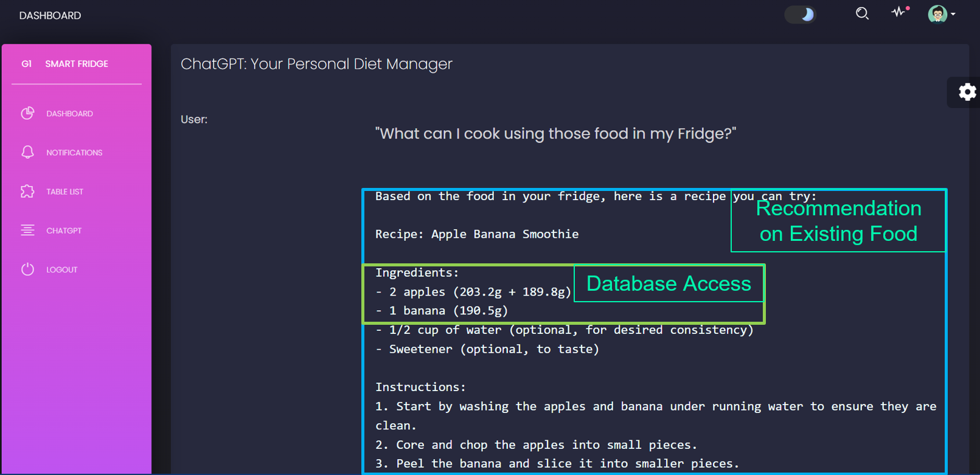Open search with the magnifier icon
This screenshot has height=475, width=980.
point(861,13)
